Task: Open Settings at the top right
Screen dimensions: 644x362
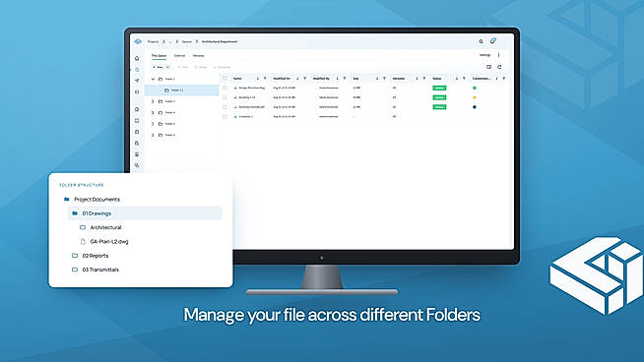Action: [485, 55]
